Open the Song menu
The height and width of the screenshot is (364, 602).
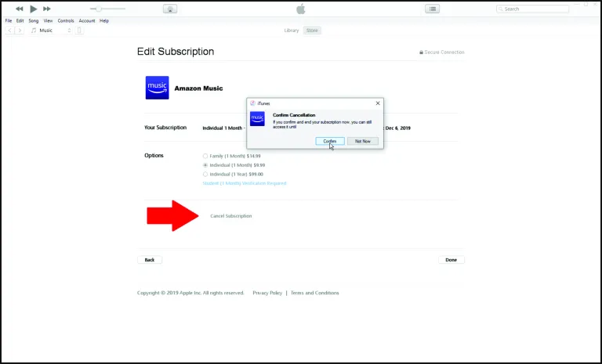[x=34, y=20]
